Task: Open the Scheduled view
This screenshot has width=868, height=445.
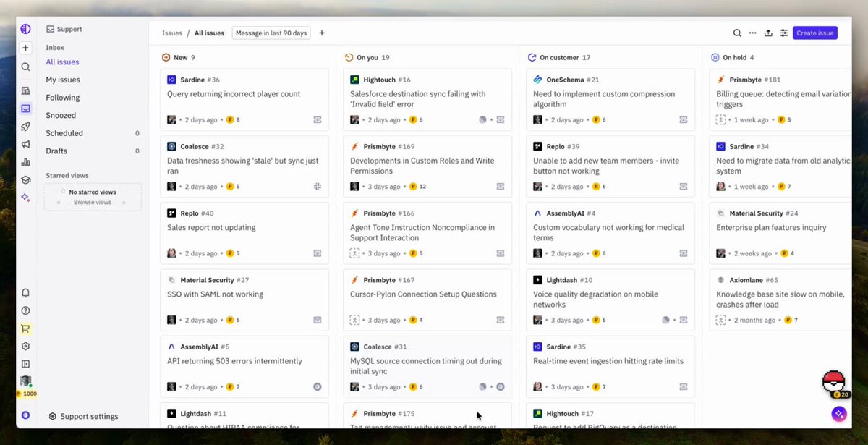Action: point(92,133)
